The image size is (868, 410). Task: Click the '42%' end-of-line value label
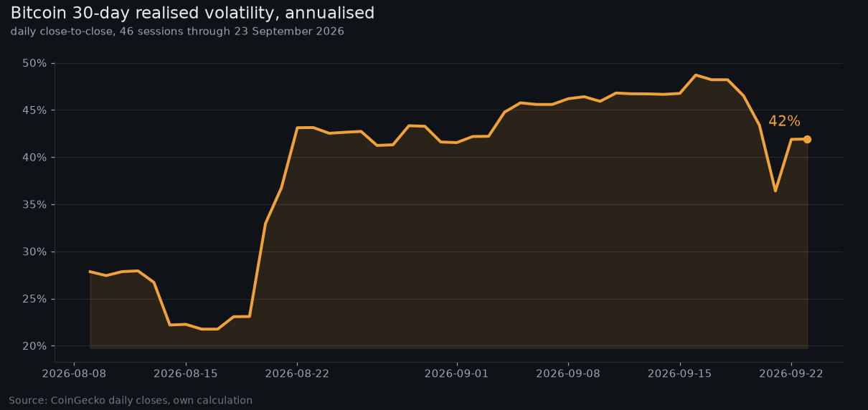click(x=784, y=121)
